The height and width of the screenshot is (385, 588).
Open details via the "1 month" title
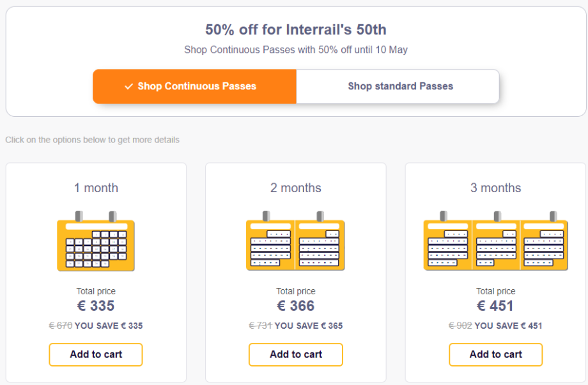96,188
